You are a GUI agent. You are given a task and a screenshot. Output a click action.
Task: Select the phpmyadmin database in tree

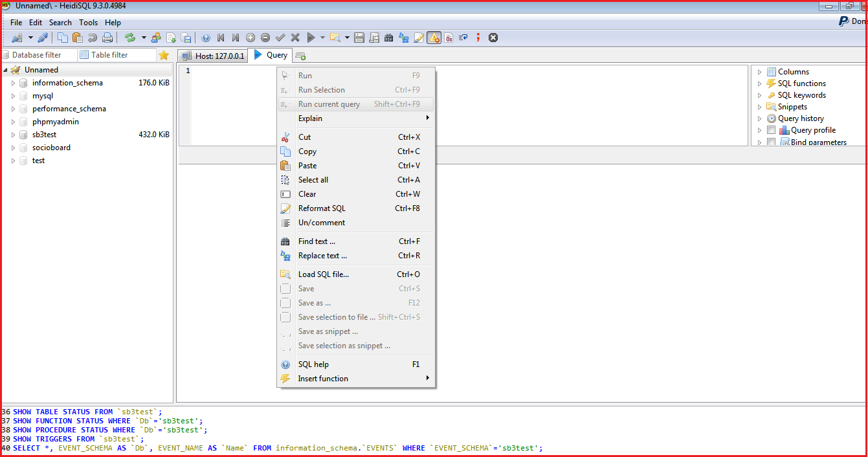(x=56, y=122)
